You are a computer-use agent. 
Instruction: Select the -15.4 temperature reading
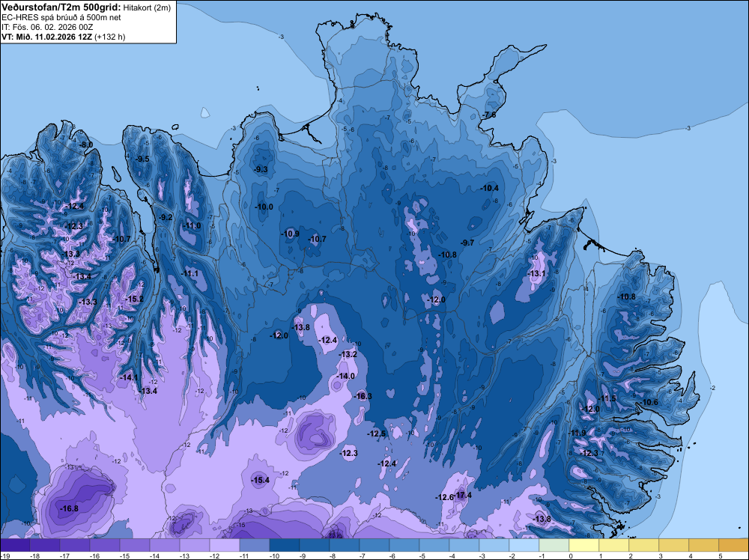261,481
